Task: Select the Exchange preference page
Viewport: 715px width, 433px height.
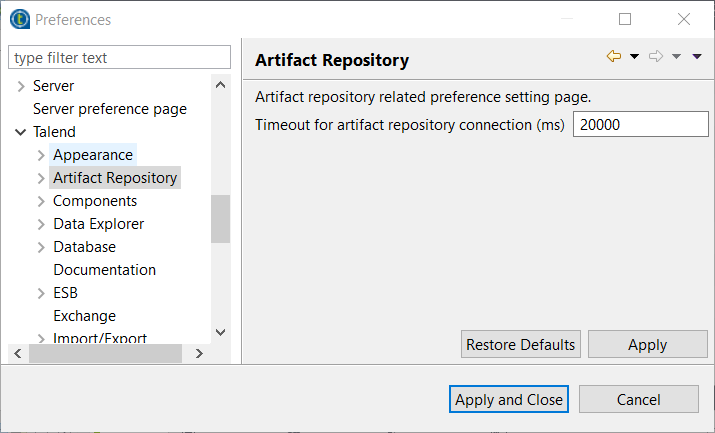Action: (x=84, y=316)
